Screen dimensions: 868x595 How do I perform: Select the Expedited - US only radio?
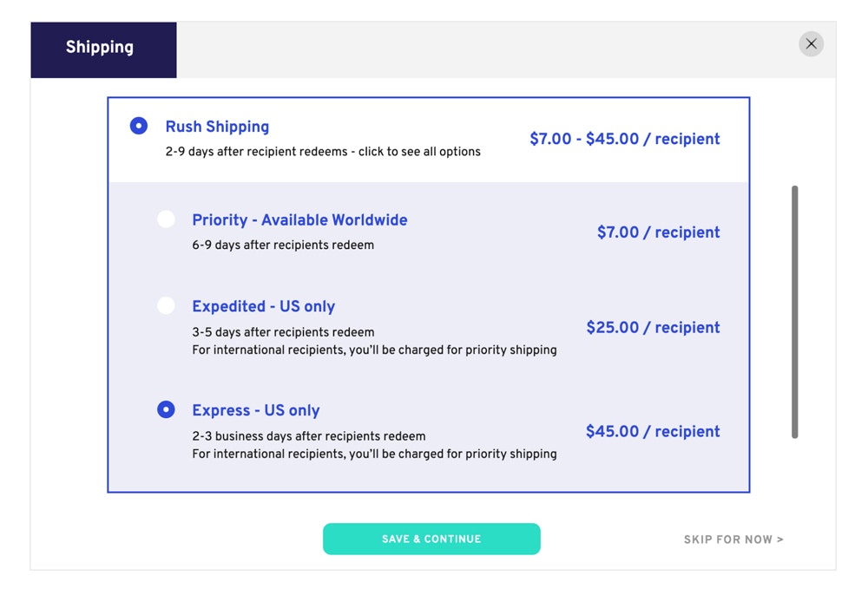point(166,305)
